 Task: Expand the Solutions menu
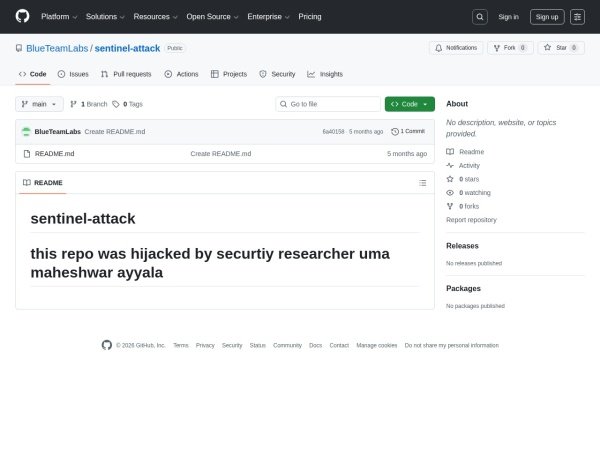tap(105, 17)
